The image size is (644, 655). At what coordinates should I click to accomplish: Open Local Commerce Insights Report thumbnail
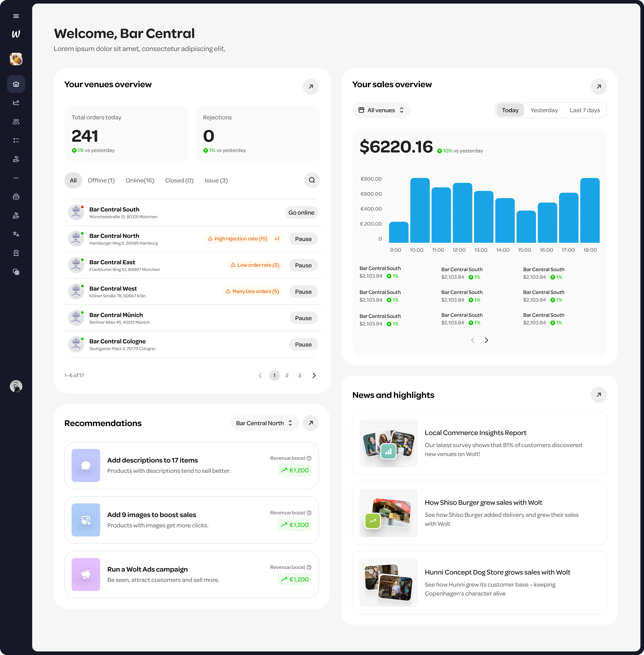388,443
